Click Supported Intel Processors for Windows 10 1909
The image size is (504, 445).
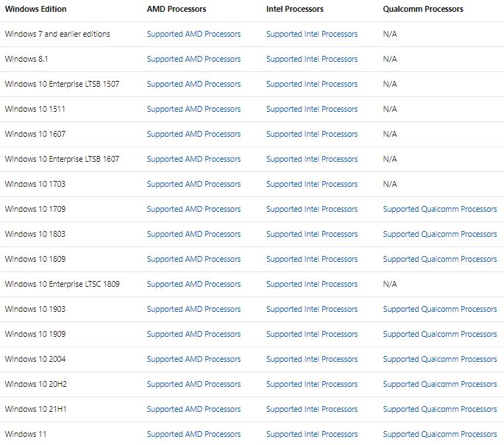(312, 334)
